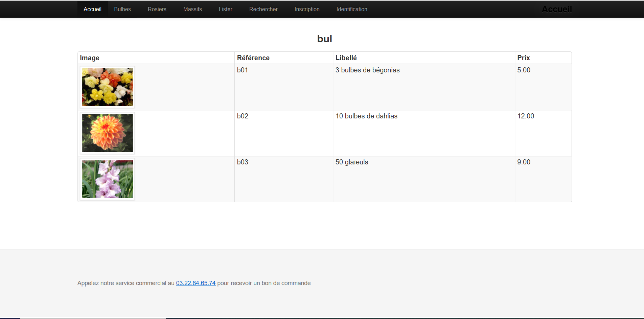
Task: Click the price 12.00 cell
Action: click(x=526, y=116)
